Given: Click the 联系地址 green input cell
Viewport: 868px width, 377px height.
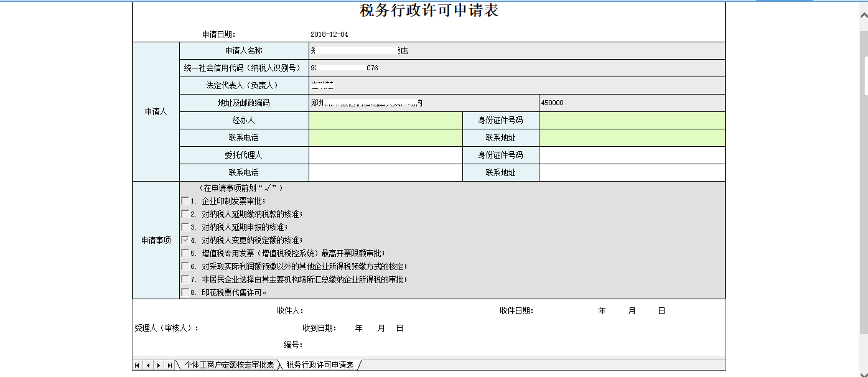Looking at the screenshot, I should tap(632, 137).
